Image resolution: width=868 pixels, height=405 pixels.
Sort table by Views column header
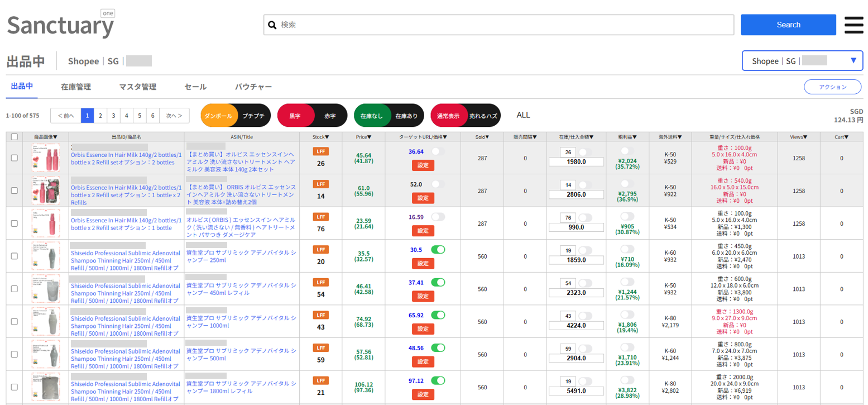[x=798, y=136]
